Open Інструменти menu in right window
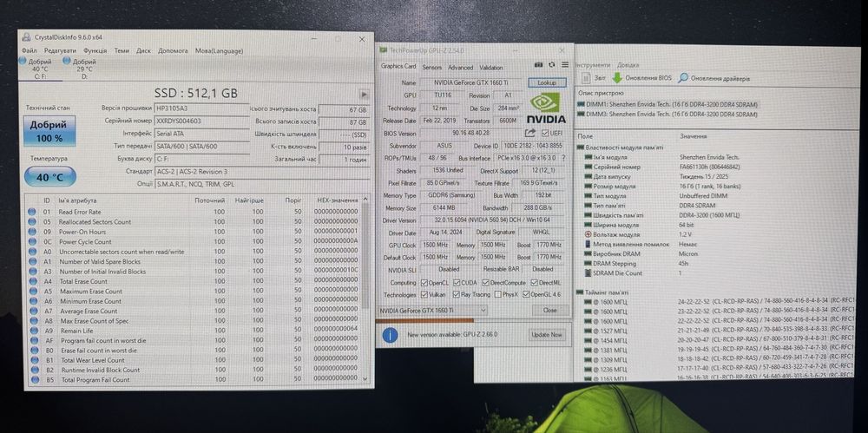This screenshot has width=868, height=433. [x=594, y=65]
